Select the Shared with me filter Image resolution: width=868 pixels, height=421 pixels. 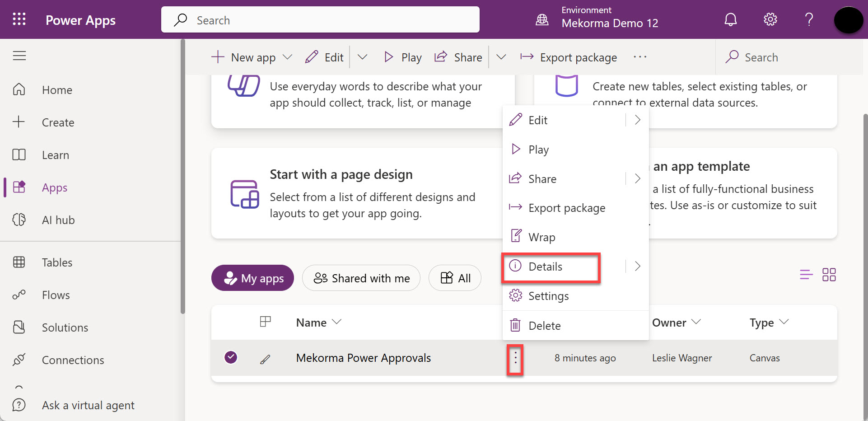tap(361, 278)
